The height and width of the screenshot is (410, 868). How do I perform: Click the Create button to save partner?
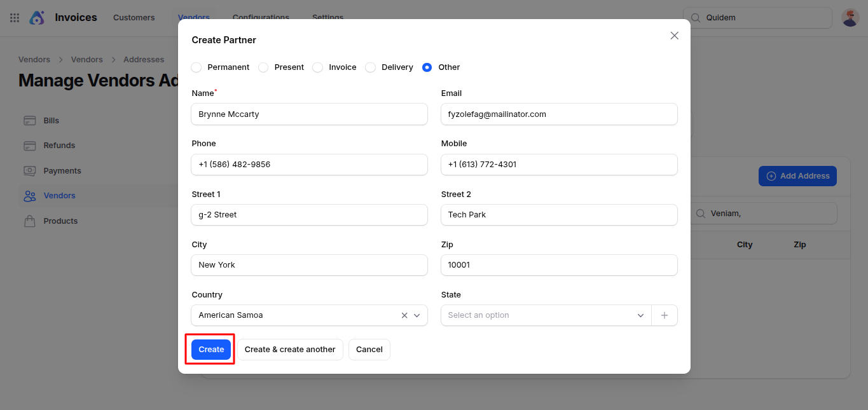point(210,349)
